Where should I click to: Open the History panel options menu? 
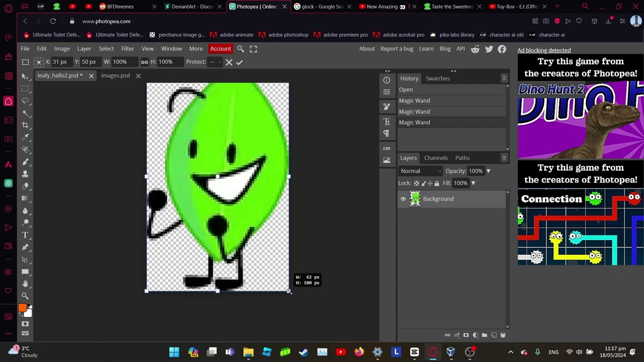[504, 78]
